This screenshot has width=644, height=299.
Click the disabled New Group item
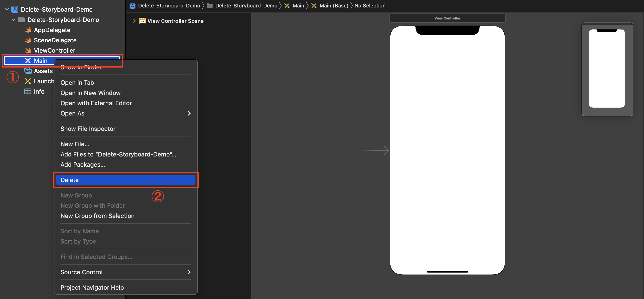point(126,195)
